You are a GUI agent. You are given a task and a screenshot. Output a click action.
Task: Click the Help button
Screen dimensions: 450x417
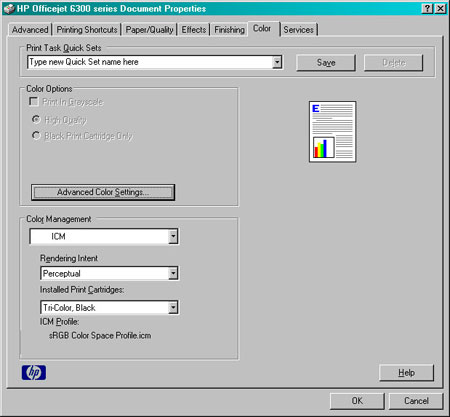tap(406, 372)
